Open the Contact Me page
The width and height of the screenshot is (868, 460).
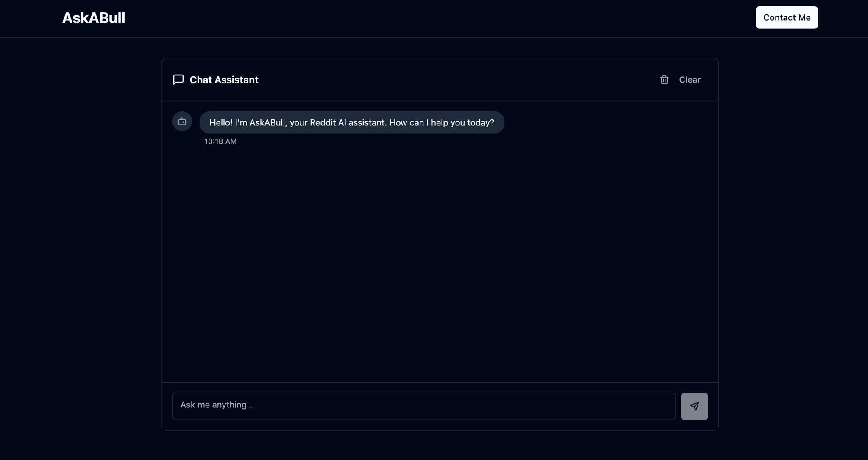[x=787, y=17]
